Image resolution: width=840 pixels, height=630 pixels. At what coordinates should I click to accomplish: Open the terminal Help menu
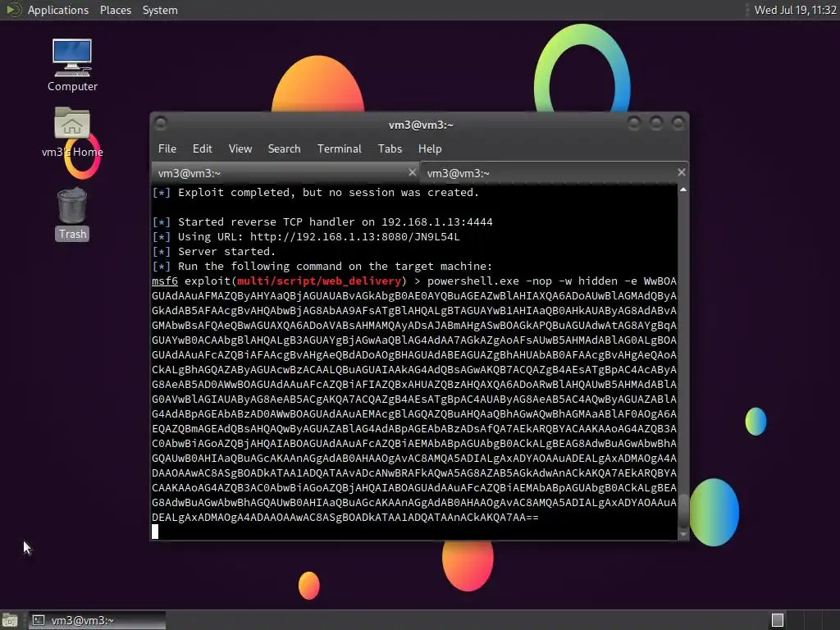430,149
